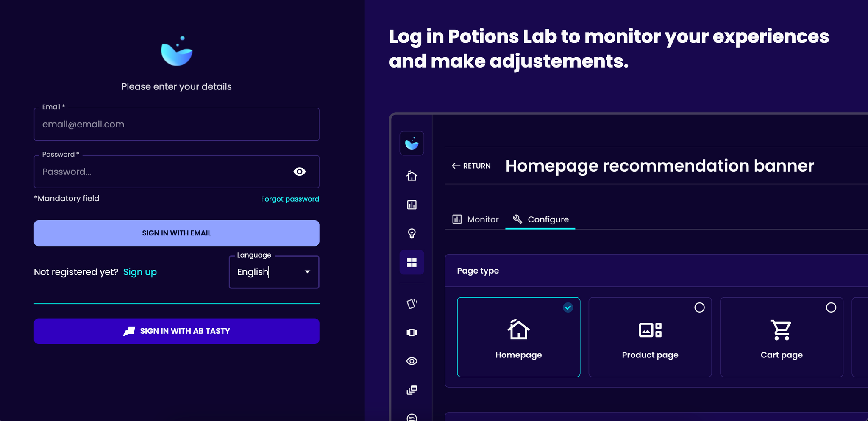This screenshot has width=868, height=421.
Task: Click the Email input field
Action: point(176,124)
